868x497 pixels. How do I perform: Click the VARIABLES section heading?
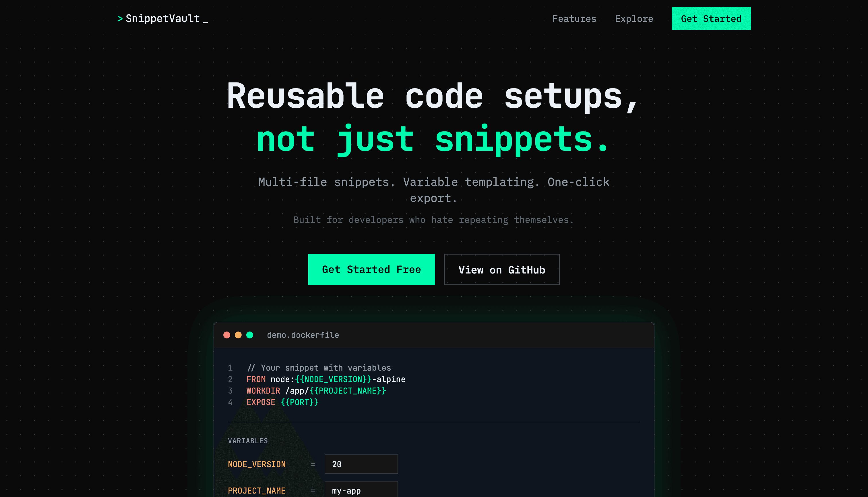248,441
